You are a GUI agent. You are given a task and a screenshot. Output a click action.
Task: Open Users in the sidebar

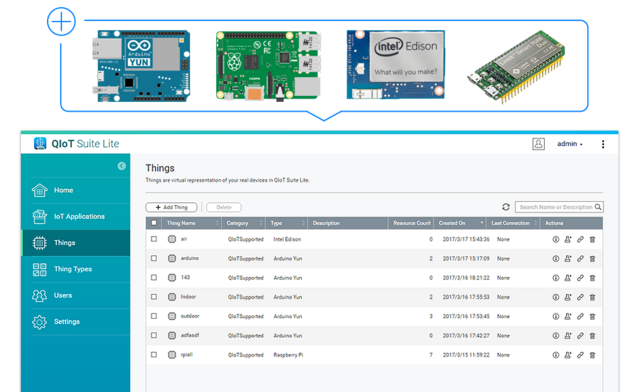76,295
